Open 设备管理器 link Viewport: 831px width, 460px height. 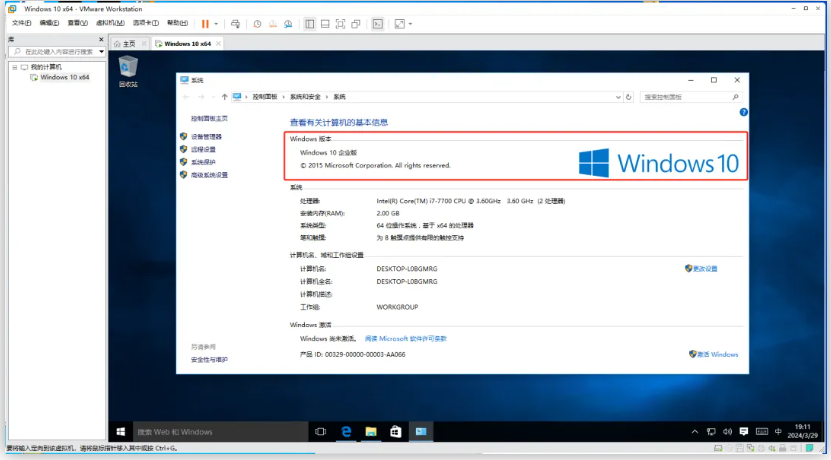click(206, 137)
